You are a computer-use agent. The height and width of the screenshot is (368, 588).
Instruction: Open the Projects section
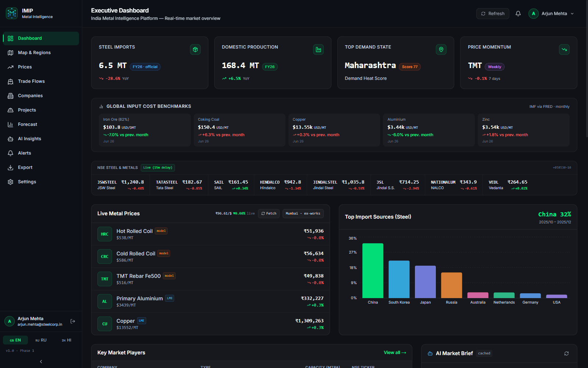(41, 110)
